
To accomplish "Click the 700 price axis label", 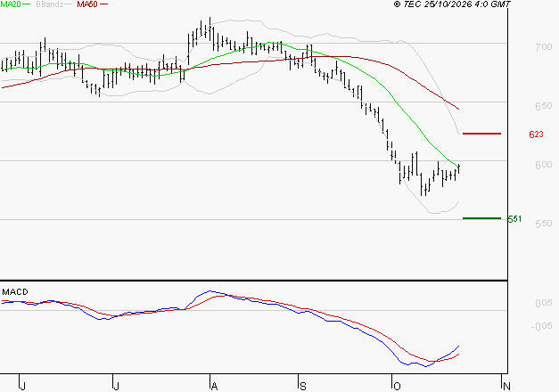I will click(544, 47).
